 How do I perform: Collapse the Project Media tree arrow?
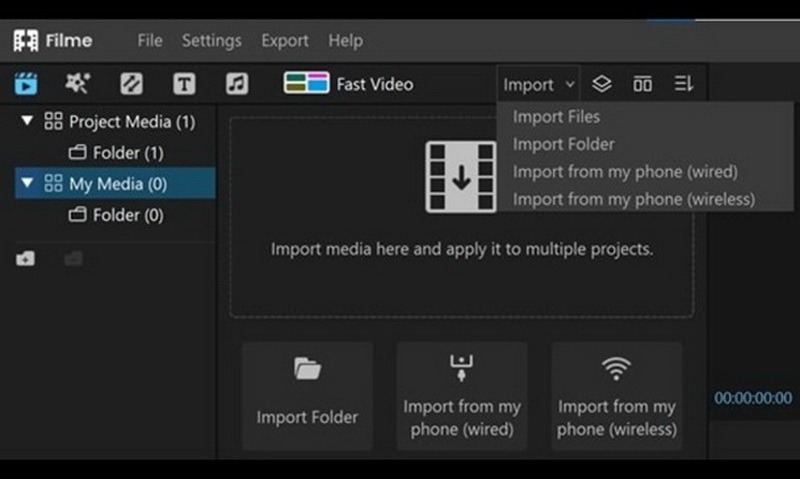click(x=27, y=121)
